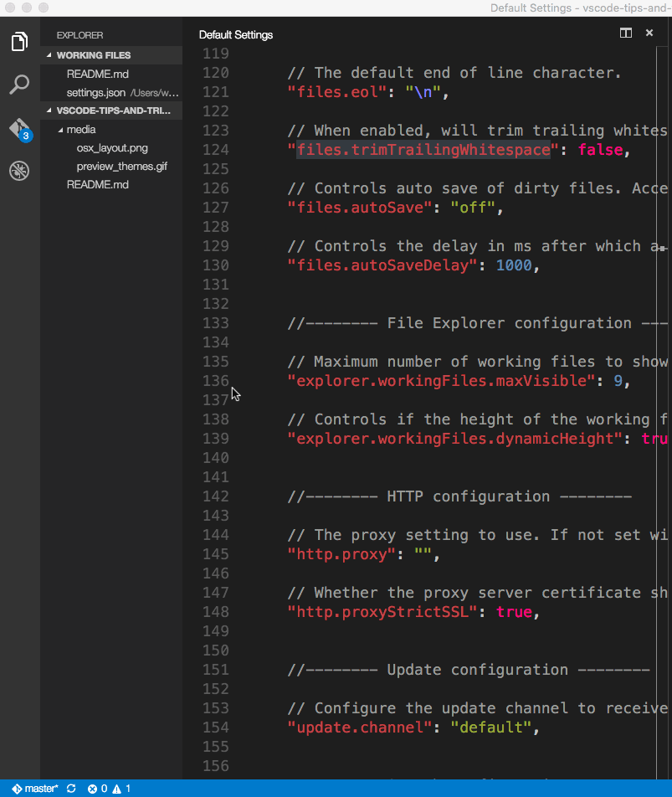Viewport: 672px width, 797px height.
Task: Switch to the Default Settings tab
Action: point(234,34)
